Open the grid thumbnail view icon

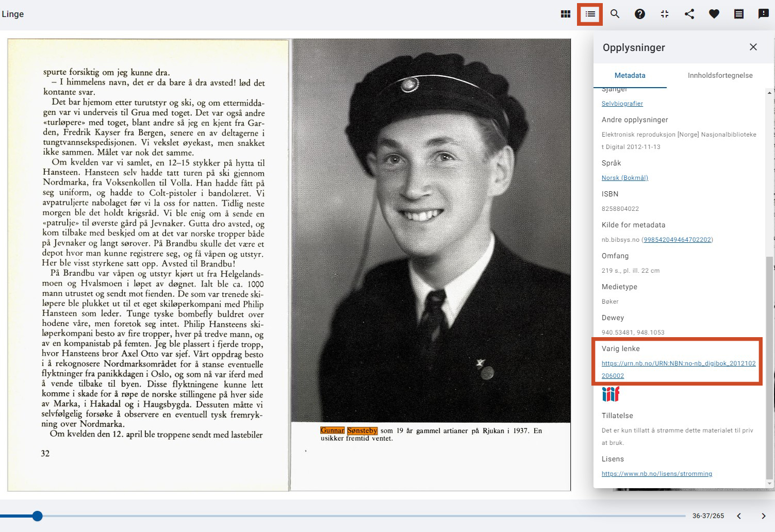click(566, 14)
